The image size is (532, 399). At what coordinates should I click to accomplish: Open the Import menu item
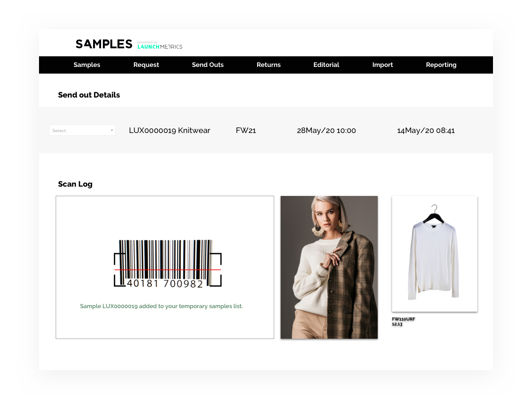[x=383, y=65]
